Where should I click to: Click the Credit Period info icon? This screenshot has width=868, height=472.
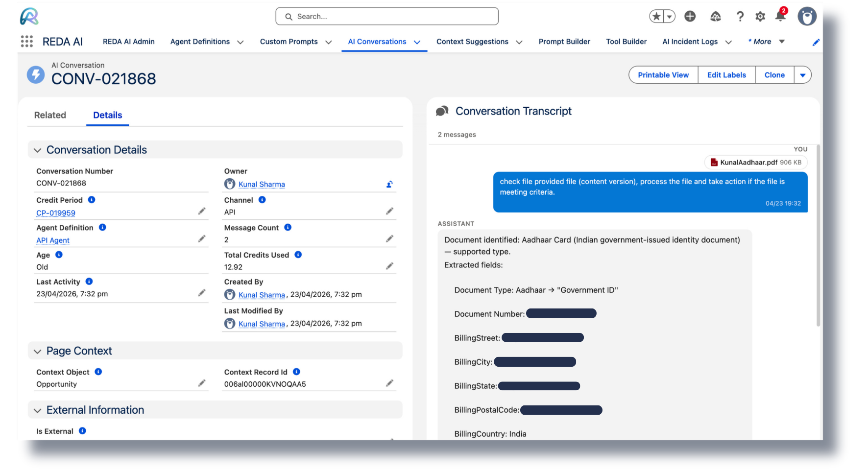point(91,200)
